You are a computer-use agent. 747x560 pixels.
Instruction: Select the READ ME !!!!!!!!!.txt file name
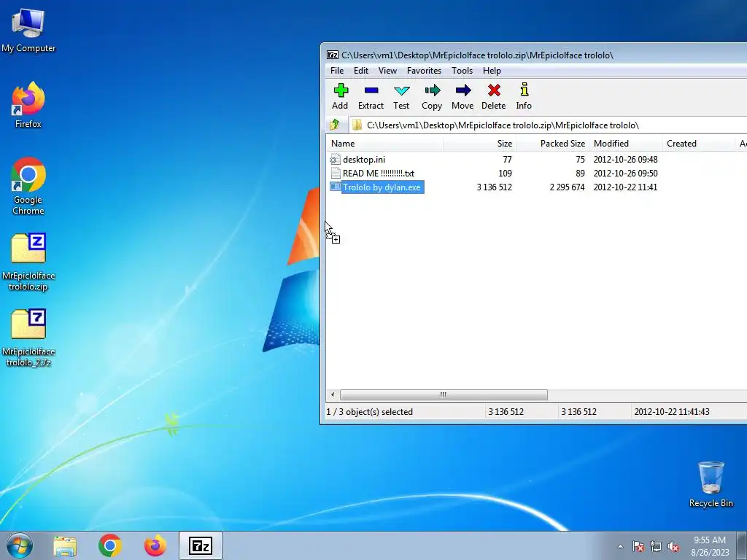(379, 174)
